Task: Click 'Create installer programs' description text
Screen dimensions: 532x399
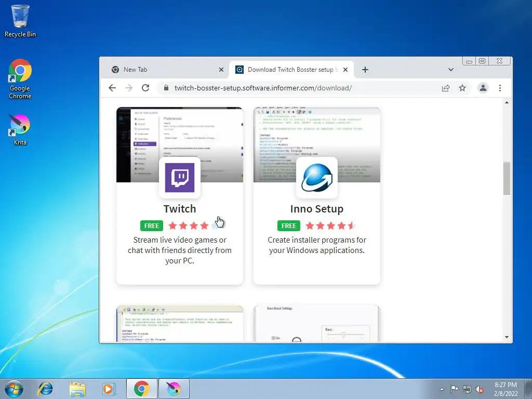Action: 317,245
